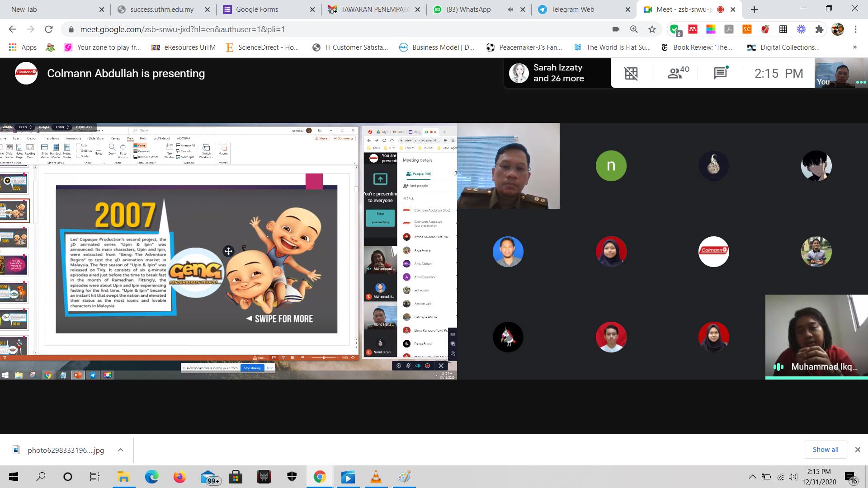Open the ScienceDirect bookmark
Viewport: 868px width, 488px height.
tap(262, 47)
